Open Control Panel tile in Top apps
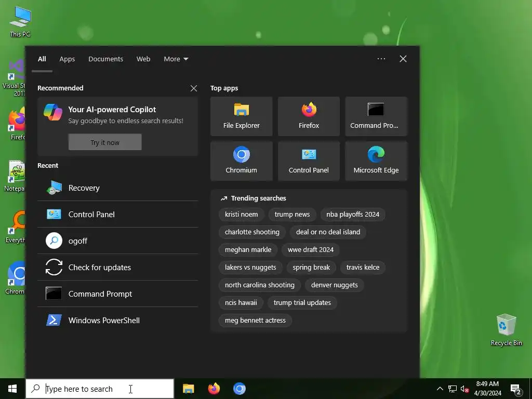532x399 pixels. pyautogui.click(x=309, y=161)
